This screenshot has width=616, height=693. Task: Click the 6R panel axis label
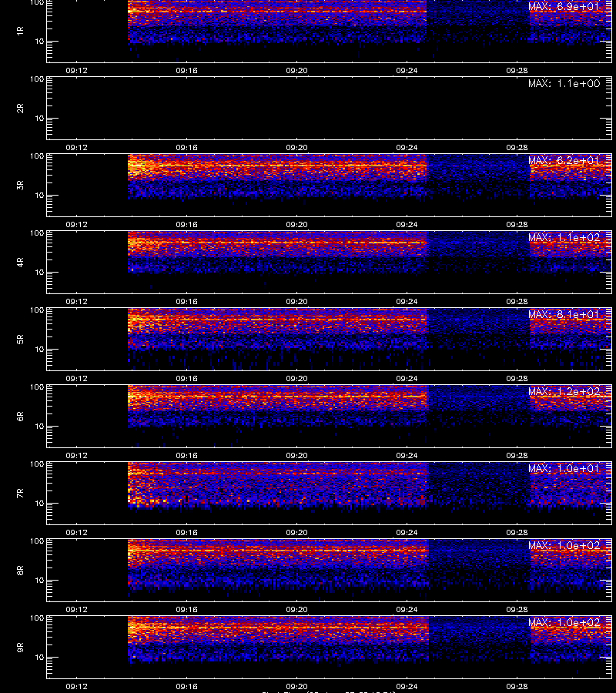click(x=20, y=417)
